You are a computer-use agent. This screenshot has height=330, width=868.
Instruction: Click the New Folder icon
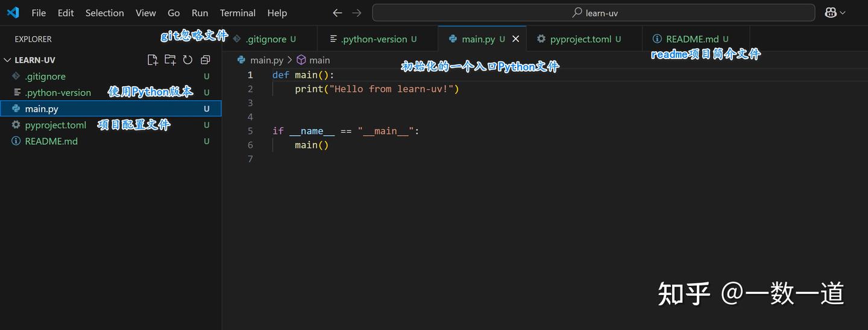[x=170, y=60]
